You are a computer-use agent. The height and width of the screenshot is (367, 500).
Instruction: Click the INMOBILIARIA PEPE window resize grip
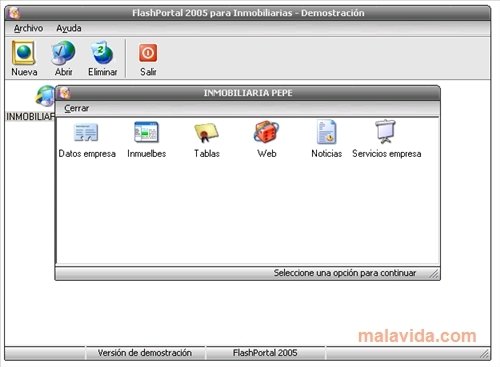click(434, 274)
